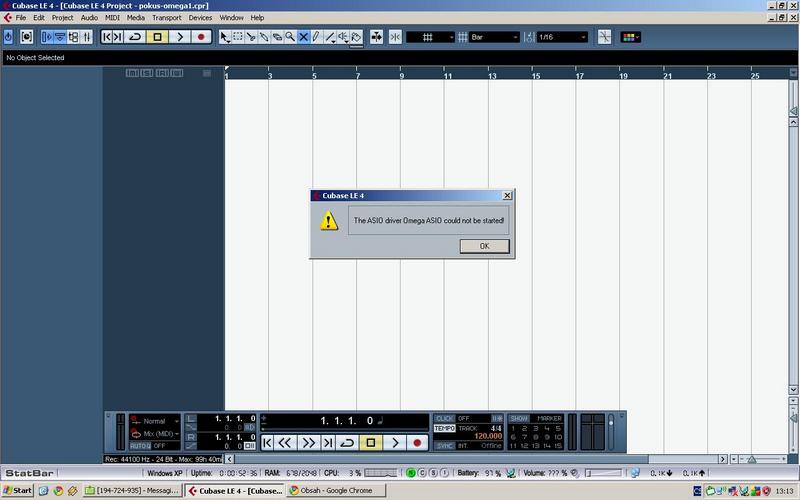Open the Devices menu

[x=200, y=18]
